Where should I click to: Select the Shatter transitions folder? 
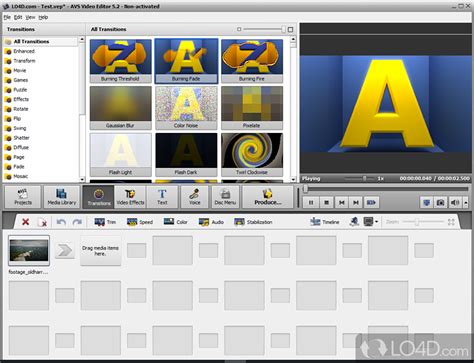(41, 138)
